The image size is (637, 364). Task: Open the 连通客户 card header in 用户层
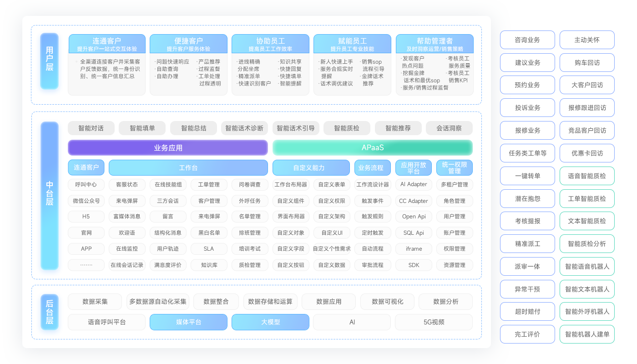click(x=106, y=44)
